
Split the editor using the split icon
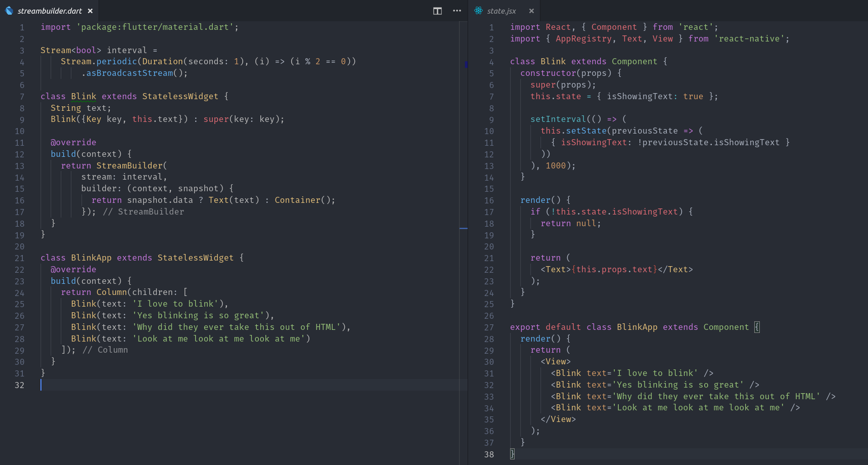pos(437,11)
